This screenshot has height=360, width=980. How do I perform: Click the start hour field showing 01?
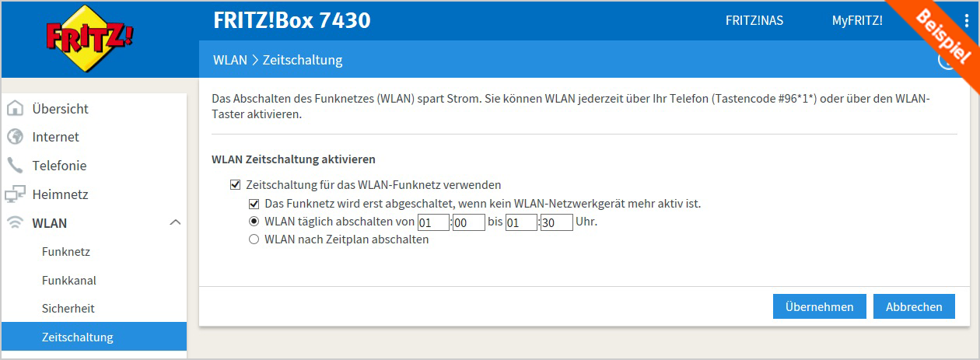pyautogui.click(x=433, y=222)
